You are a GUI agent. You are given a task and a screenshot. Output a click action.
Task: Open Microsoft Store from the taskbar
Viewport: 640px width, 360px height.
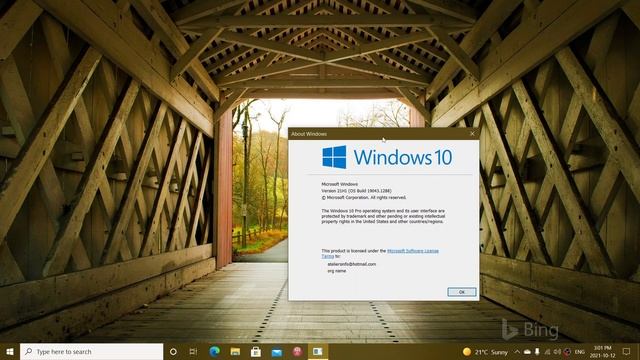tap(256, 351)
